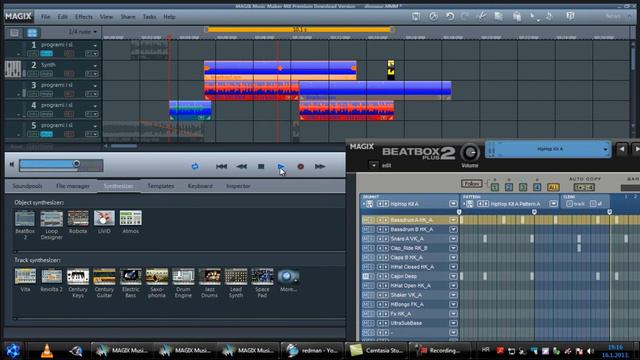The height and width of the screenshot is (360, 640).
Task: Select the Robota drum synthesizer
Action: click(x=78, y=218)
